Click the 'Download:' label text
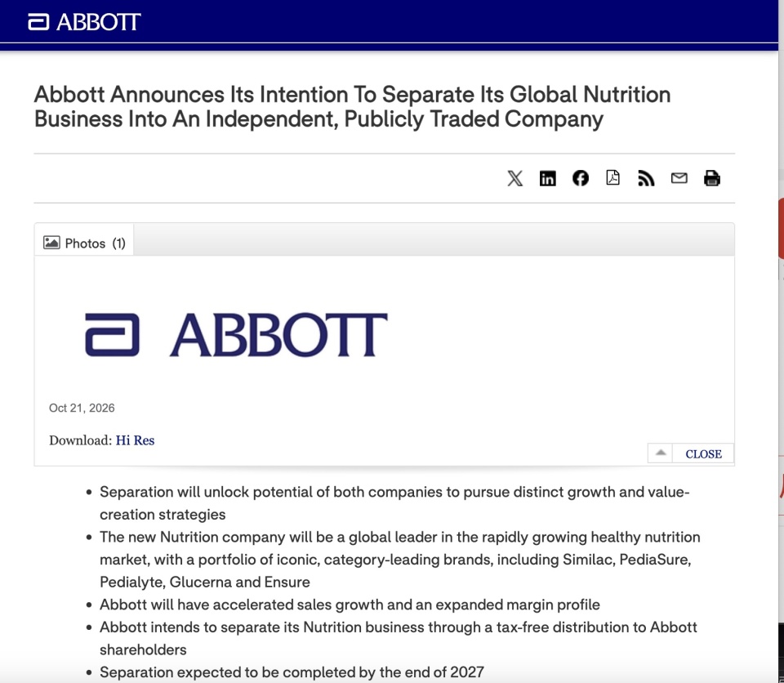 click(81, 440)
